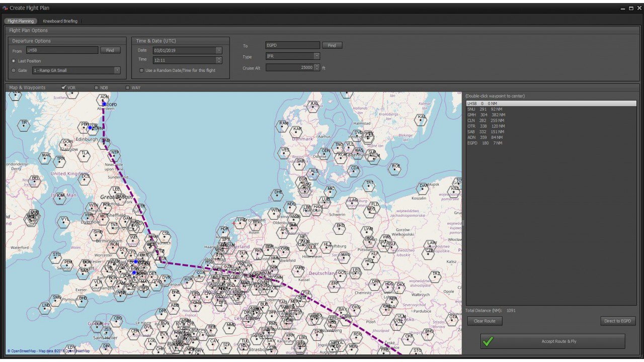
Task: Check Use a Random Date/Time for this flight
Action: click(x=141, y=70)
